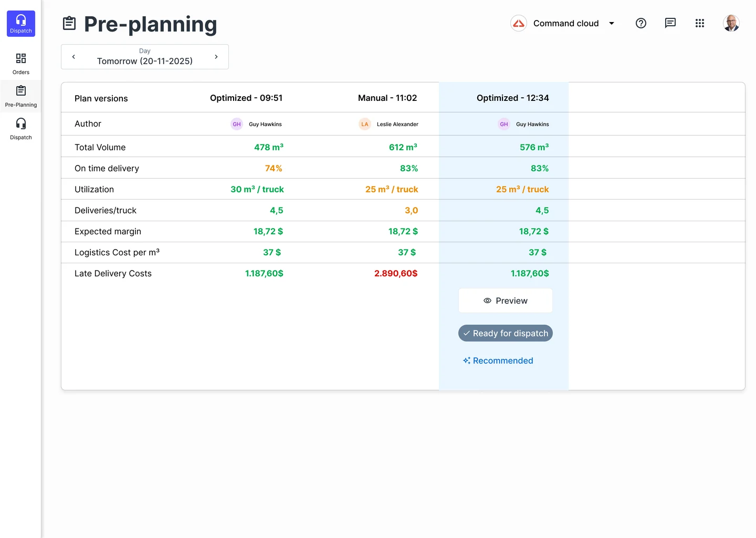Select the Optimized - 09:51 plan version
756x538 pixels.
246,98
